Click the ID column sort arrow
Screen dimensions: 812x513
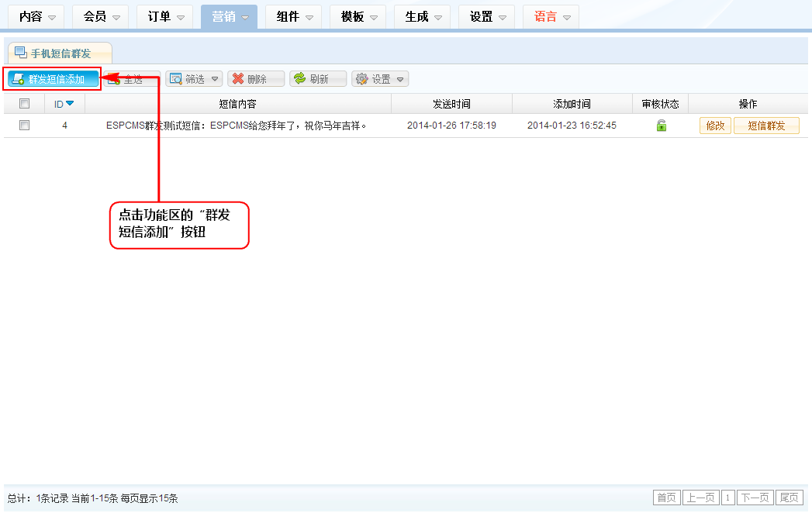coord(70,104)
